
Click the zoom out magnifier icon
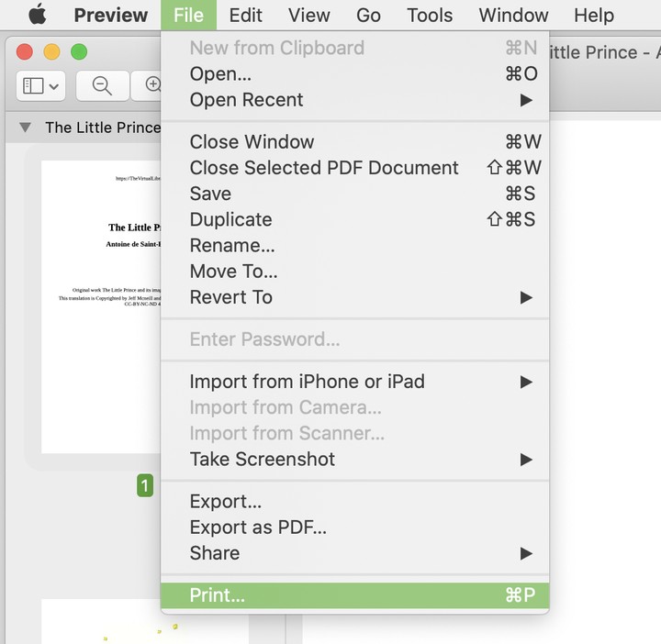(102, 85)
